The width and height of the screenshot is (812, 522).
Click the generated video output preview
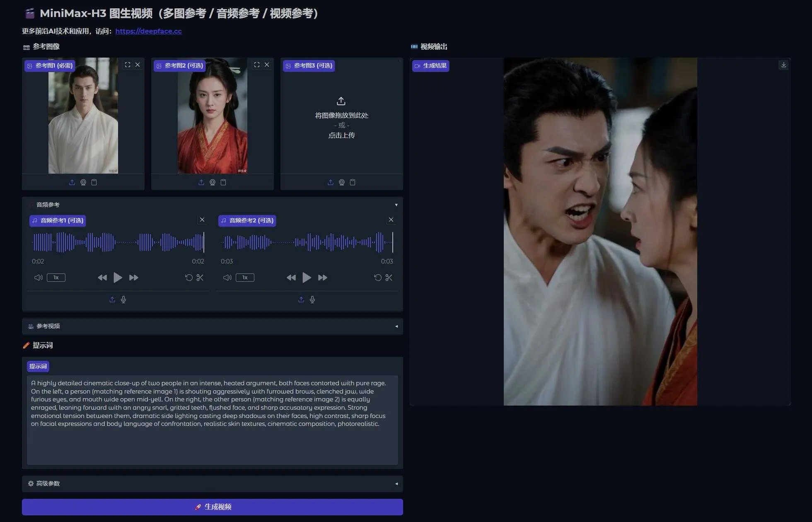pos(600,231)
